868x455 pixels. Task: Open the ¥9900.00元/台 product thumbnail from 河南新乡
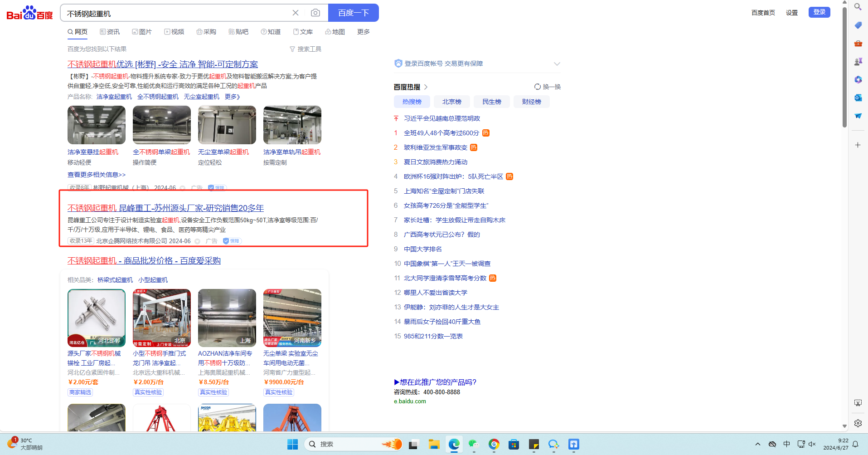[x=292, y=318]
